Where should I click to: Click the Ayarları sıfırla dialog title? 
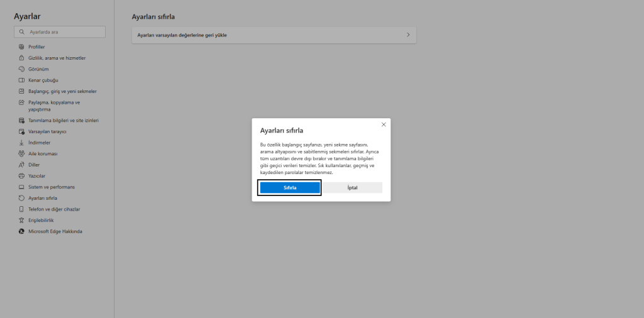coord(282,131)
